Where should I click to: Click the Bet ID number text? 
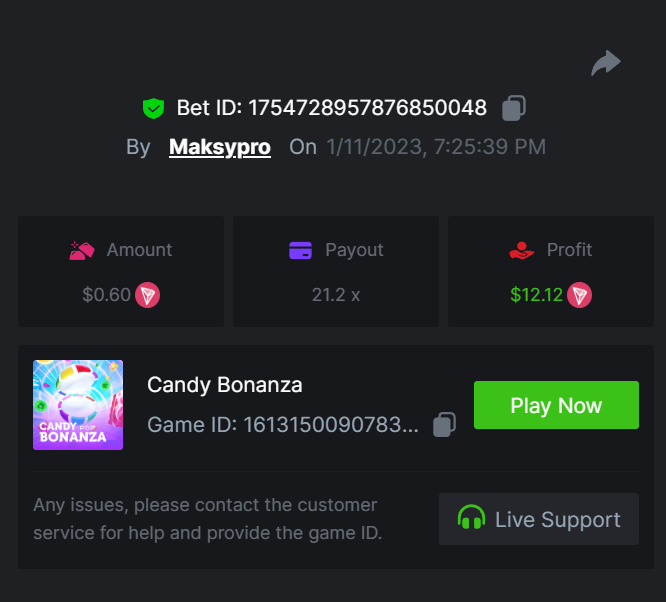click(x=367, y=108)
